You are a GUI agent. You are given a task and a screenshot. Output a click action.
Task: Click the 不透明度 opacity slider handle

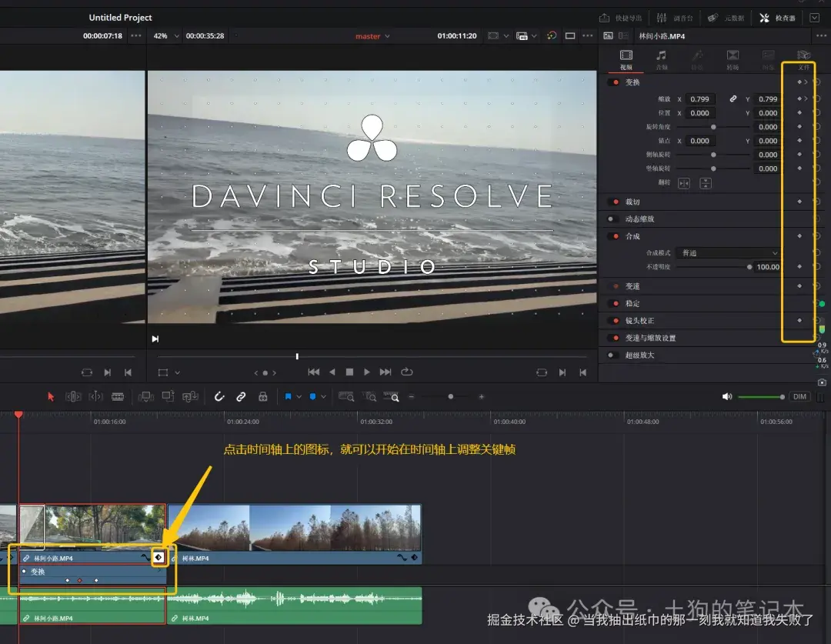(749, 267)
